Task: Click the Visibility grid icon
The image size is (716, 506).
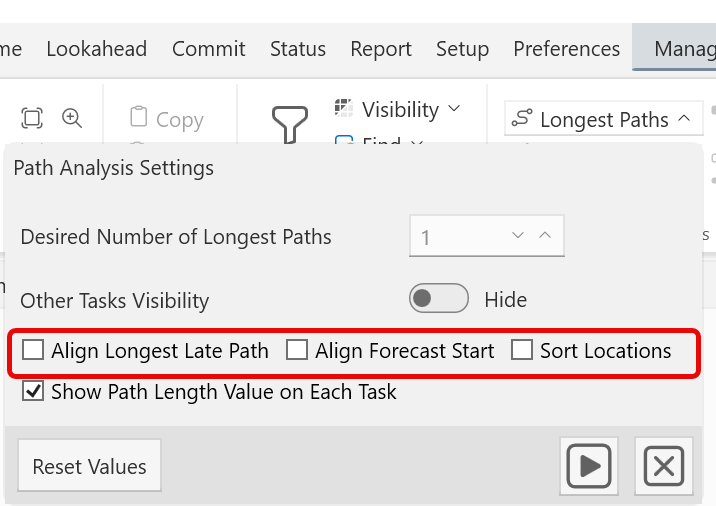Action: [x=344, y=108]
